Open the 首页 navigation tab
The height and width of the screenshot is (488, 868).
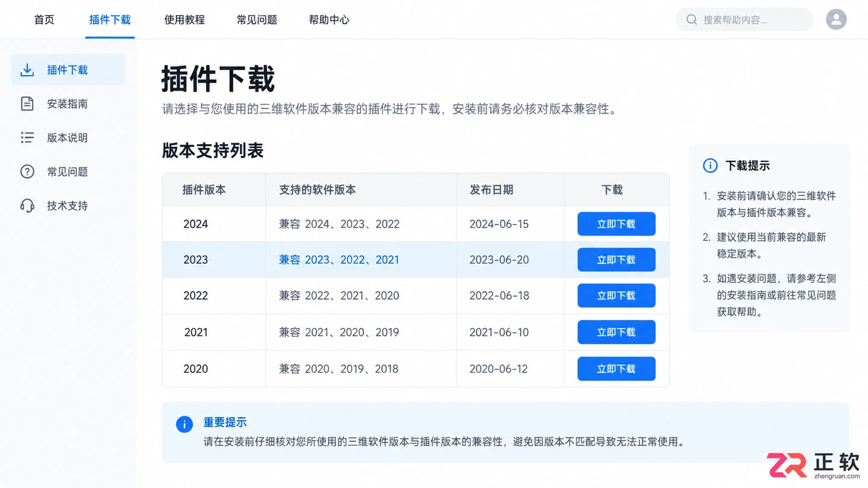pyautogui.click(x=44, y=20)
